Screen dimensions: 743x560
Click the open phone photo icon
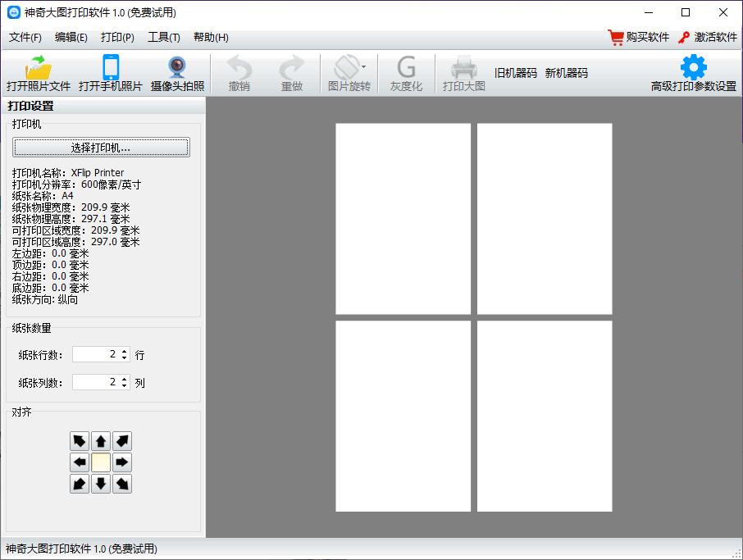click(111, 67)
